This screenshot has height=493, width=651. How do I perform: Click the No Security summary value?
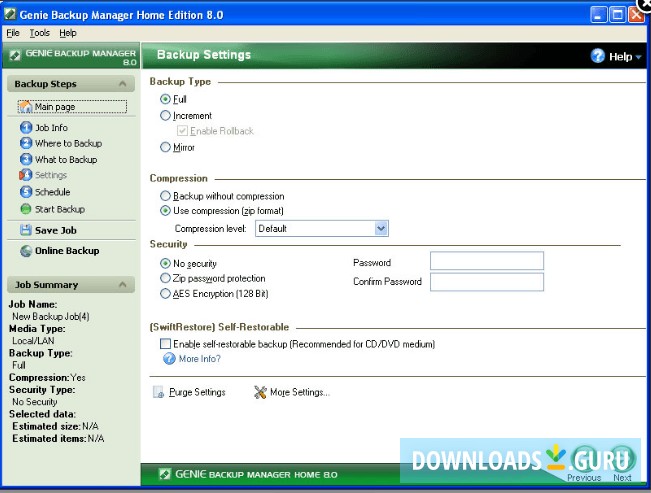35,402
